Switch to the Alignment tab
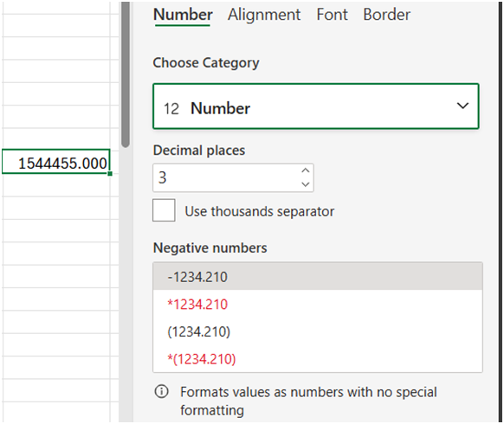The image size is (504, 424). (264, 15)
